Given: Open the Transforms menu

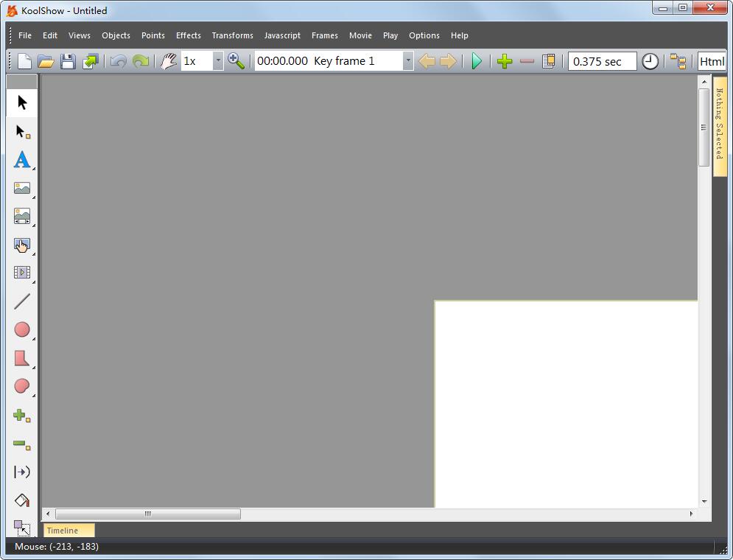Looking at the screenshot, I should pyautogui.click(x=232, y=35).
